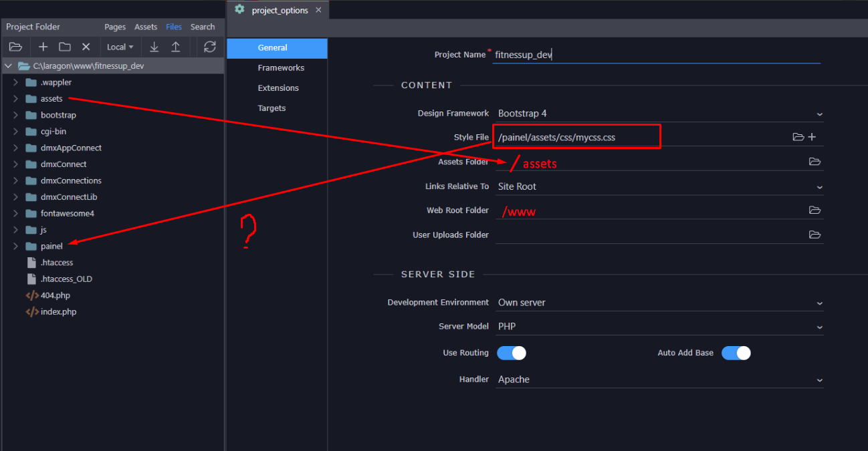Screen dimensions: 868x451
Task: Click the delete X icon in toolbar
Action: (86, 47)
